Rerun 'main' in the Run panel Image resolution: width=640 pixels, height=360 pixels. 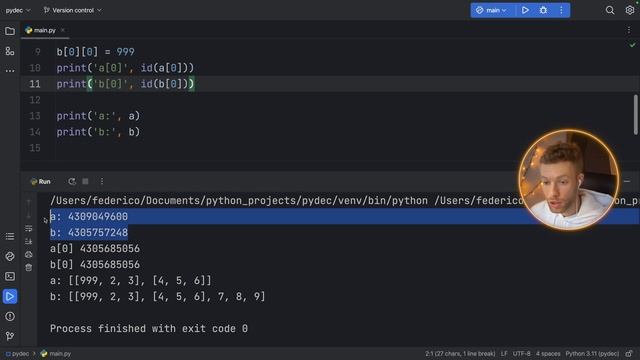point(72,181)
